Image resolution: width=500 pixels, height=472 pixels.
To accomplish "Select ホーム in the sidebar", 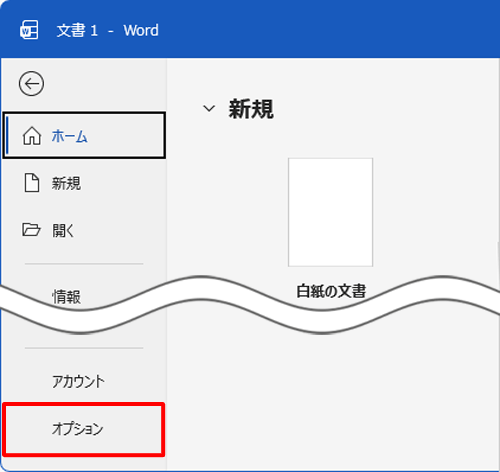I will [x=84, y=135].
